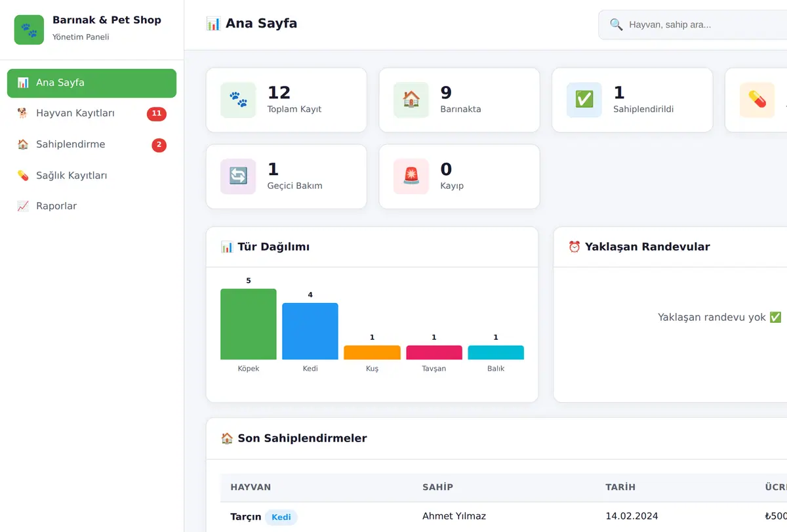Click the refresh icon on Geçici Bakım card

(238, 176)
